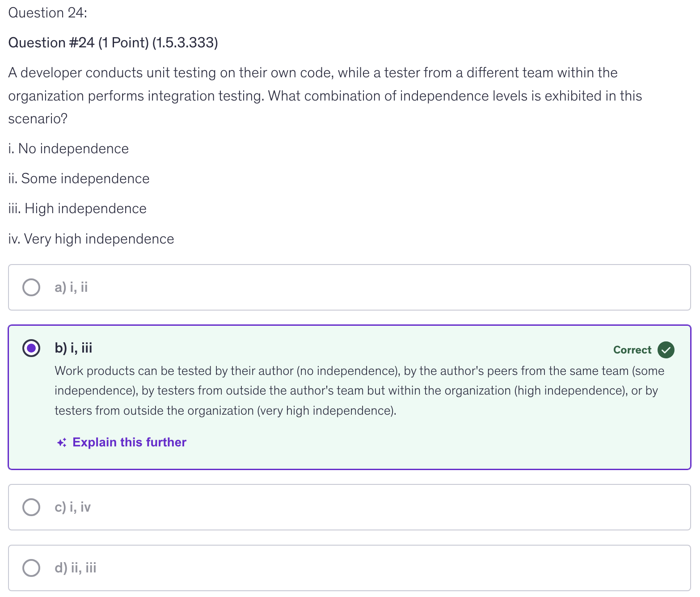
Task: Click the selected radio button for option b
Action: pos(31,348)
